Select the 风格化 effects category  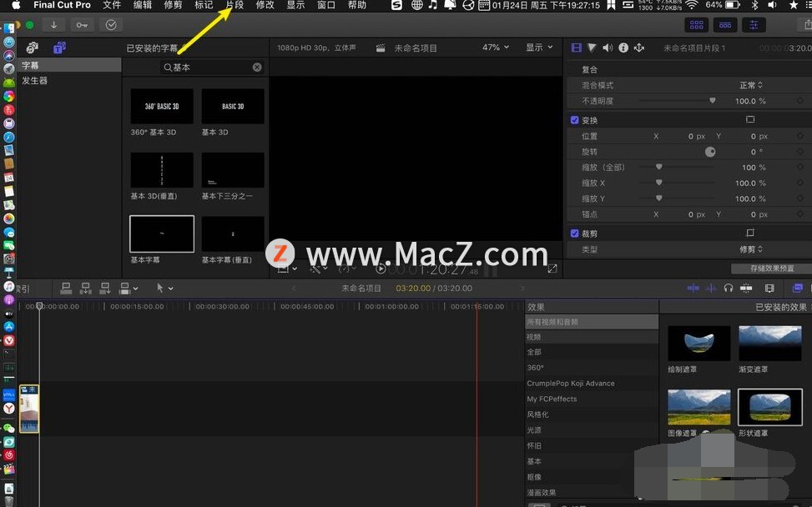(x=592, y=414)
